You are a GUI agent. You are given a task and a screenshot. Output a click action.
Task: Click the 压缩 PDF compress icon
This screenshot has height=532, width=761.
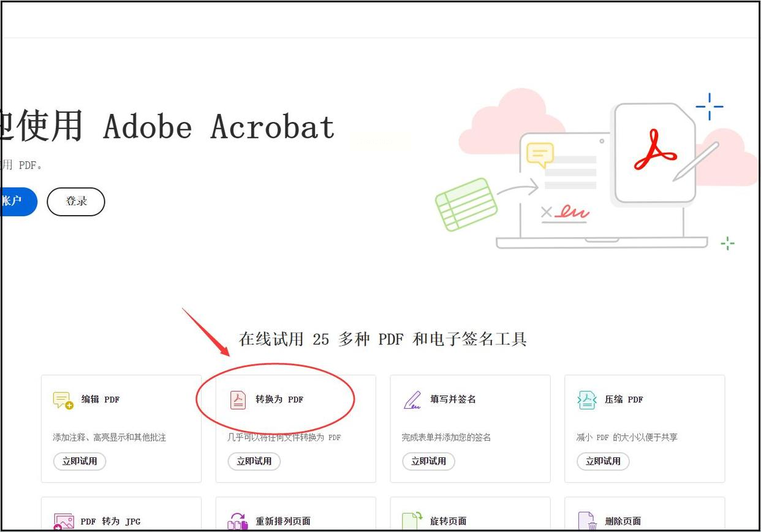tap(587, 400)
